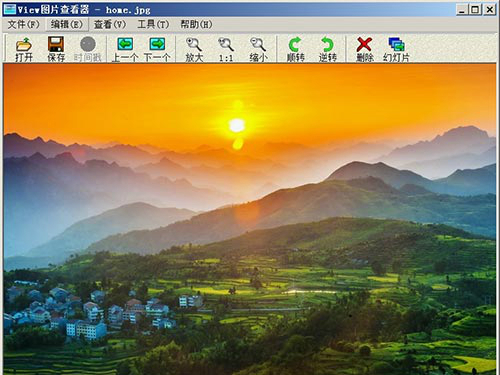This screenshot has width=500, height=375.
Task: Open an image file with 打开
Action: (24, 49)
